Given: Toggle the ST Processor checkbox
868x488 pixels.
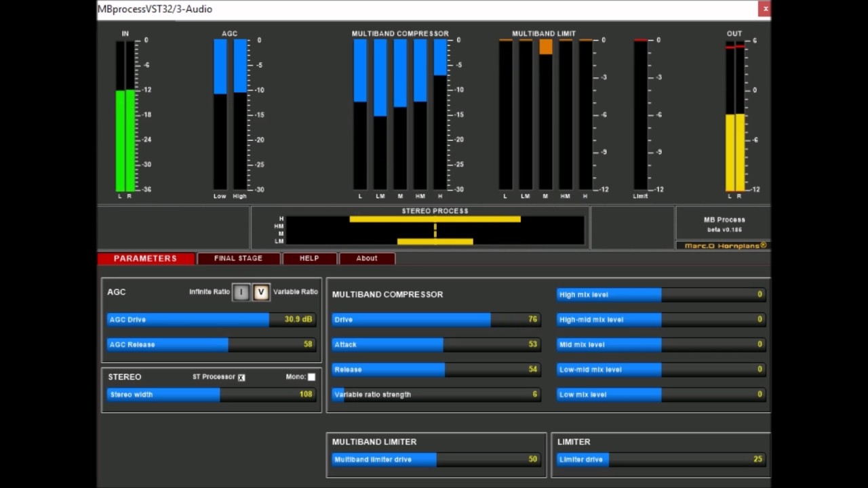Looking at the screenshot, I should pos(241,378).
